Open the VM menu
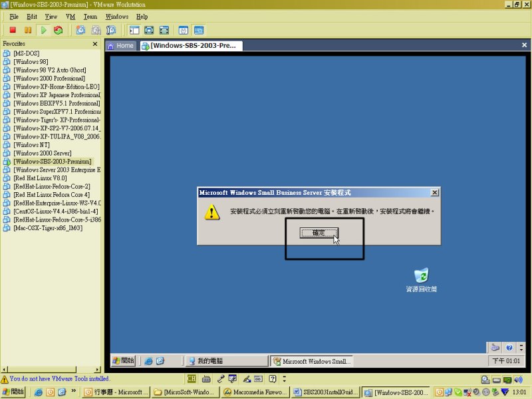532x399 pixels. click(70, 17)
